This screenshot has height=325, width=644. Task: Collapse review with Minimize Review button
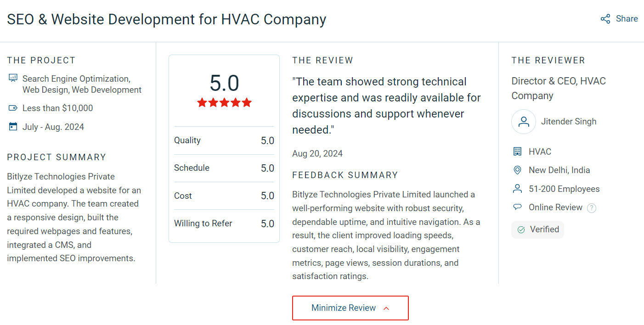coord(344,308)
